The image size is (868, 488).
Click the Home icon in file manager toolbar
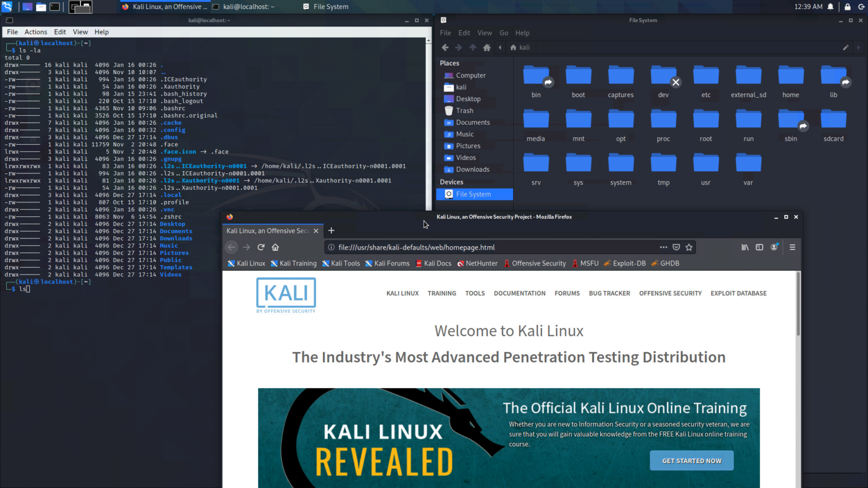coord(486,47)
